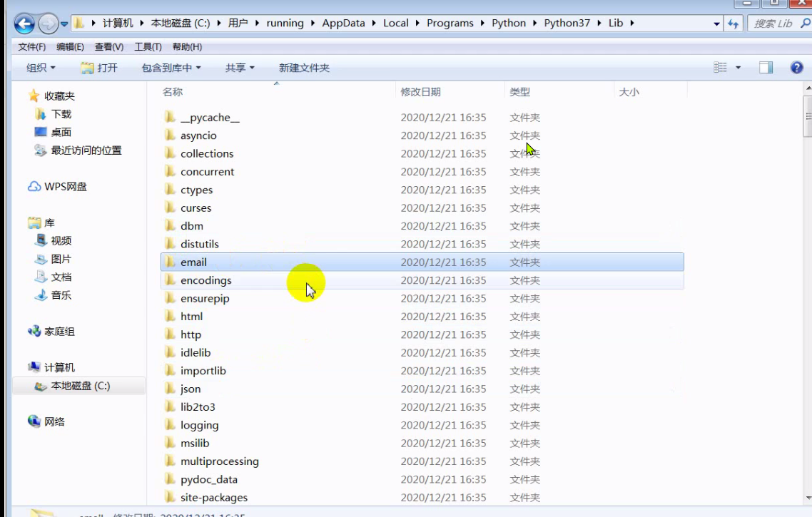Image resolution: width=812 pixels, height=517 pixels.
Task: Open 图片 library
Action: (x=61, y=260)
